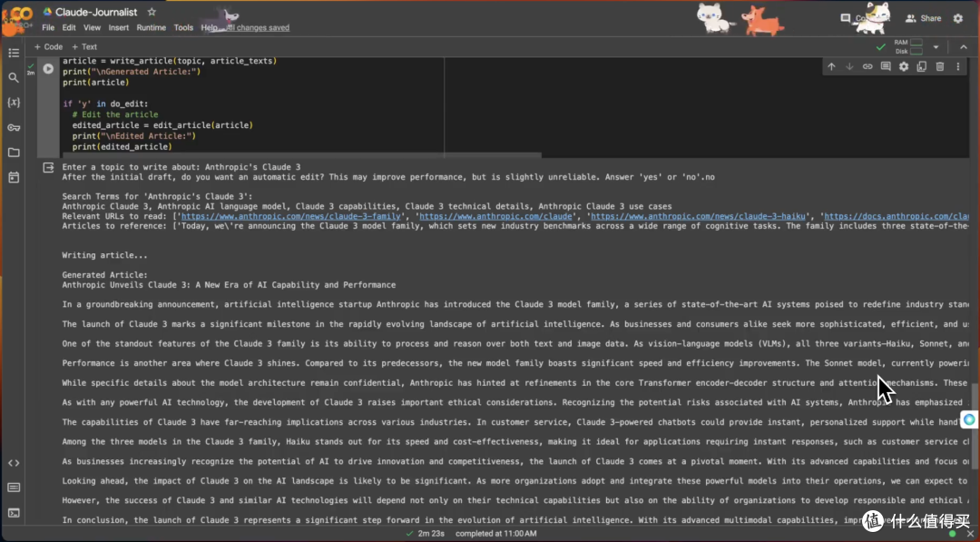The width and height of the screenshot is (980, 542).
Task: Click the Share button
Action: (923, 19)
